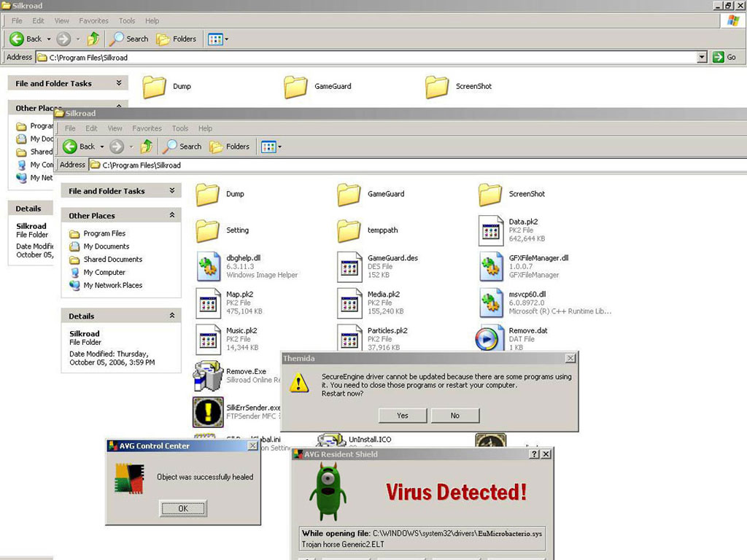
Task: Click Yes in Themida restart dialog
Action: (x=403, y=416)
